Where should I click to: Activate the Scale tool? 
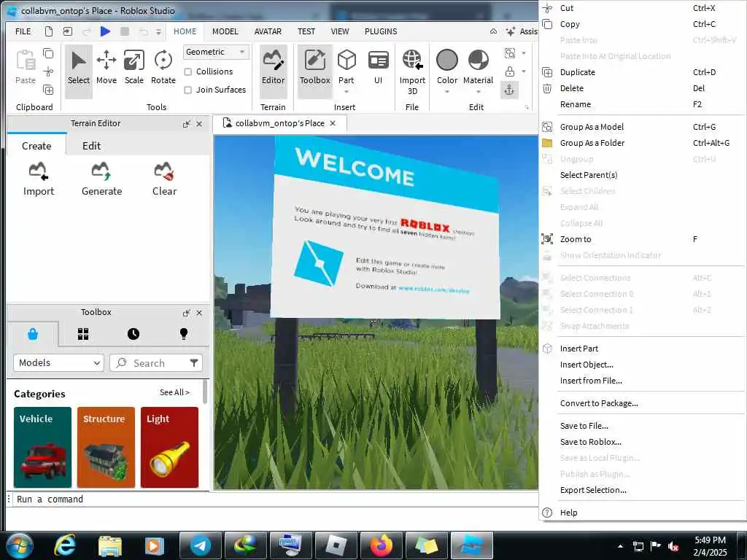coord(134,68)
